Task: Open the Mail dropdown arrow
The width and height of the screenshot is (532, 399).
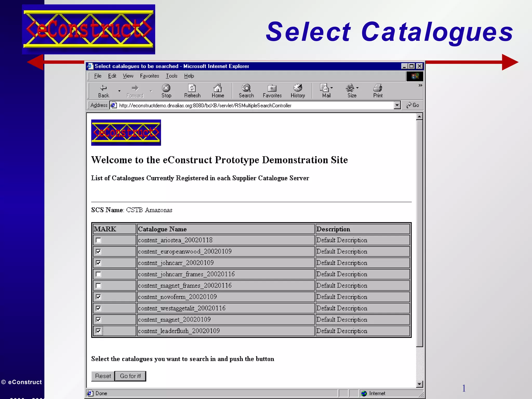Action: (332, 88)
